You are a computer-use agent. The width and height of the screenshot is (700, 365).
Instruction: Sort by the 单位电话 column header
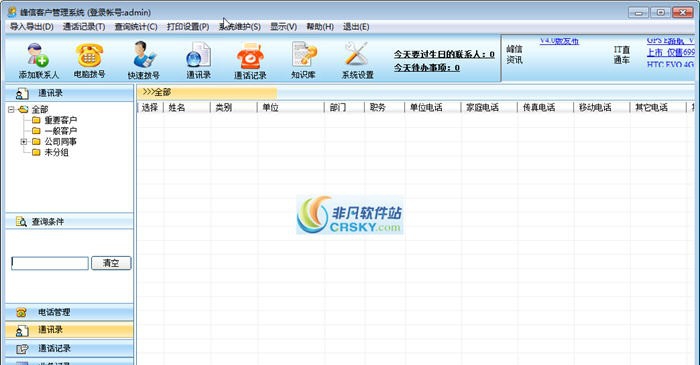click(433, 108)
